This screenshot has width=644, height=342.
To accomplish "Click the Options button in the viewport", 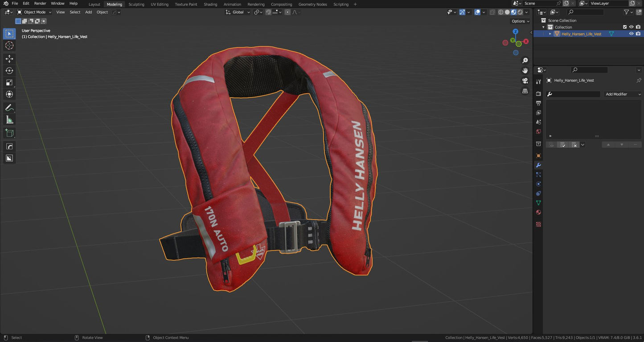I will (x=518, y=21).
